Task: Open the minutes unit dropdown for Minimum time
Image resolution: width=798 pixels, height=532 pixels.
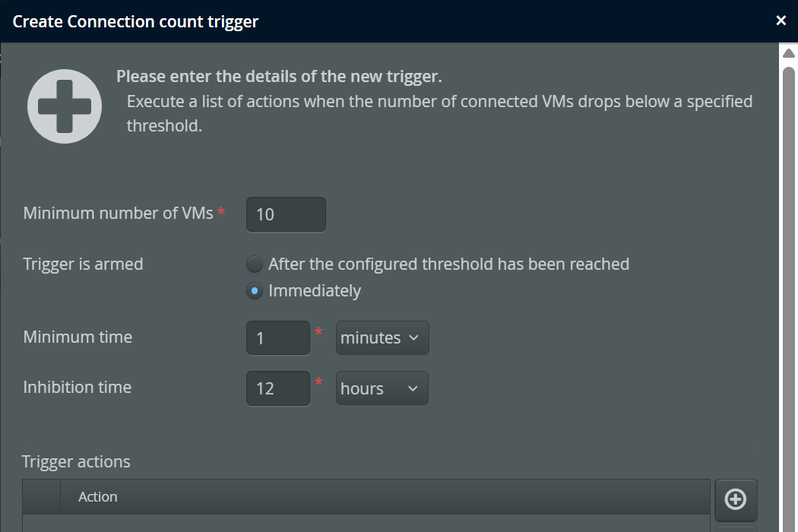Action: [x=382, y=338]
